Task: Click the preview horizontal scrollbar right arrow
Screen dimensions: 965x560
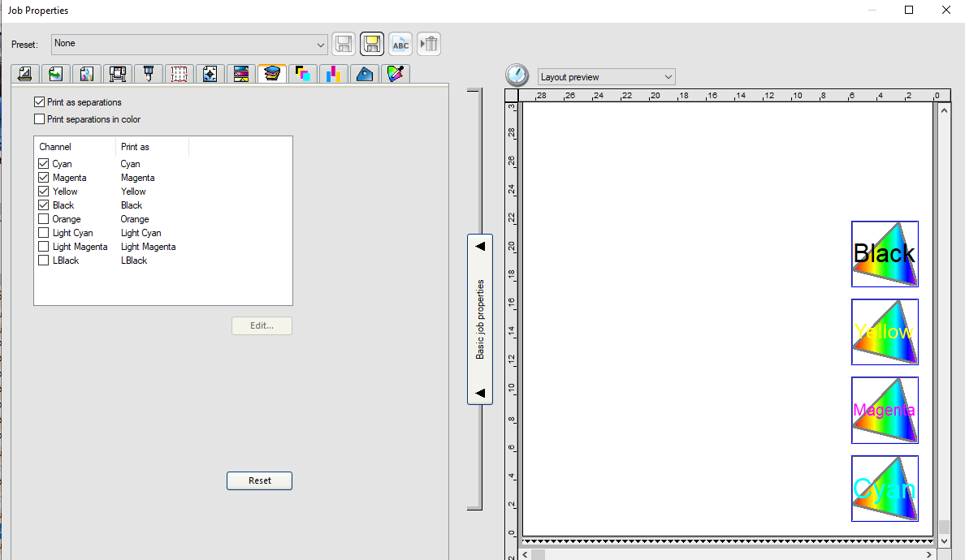Action: (x=929, y=554)
